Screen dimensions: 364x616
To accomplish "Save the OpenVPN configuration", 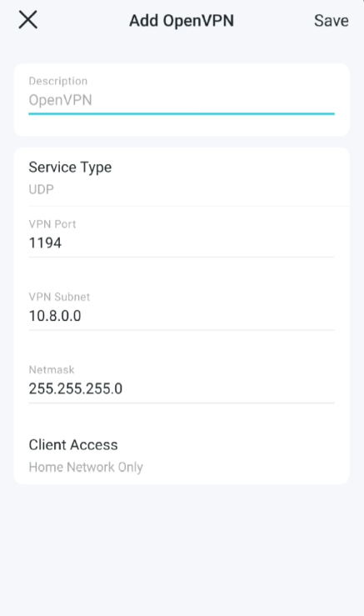I will pyautogui.click(x=331, y=21).
